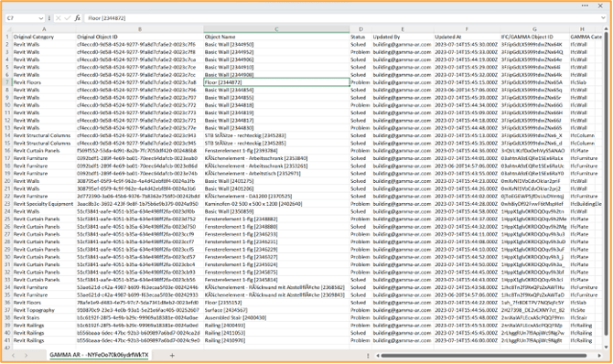
Task: Click the Select All corner triangle
Action: (8, 29)
